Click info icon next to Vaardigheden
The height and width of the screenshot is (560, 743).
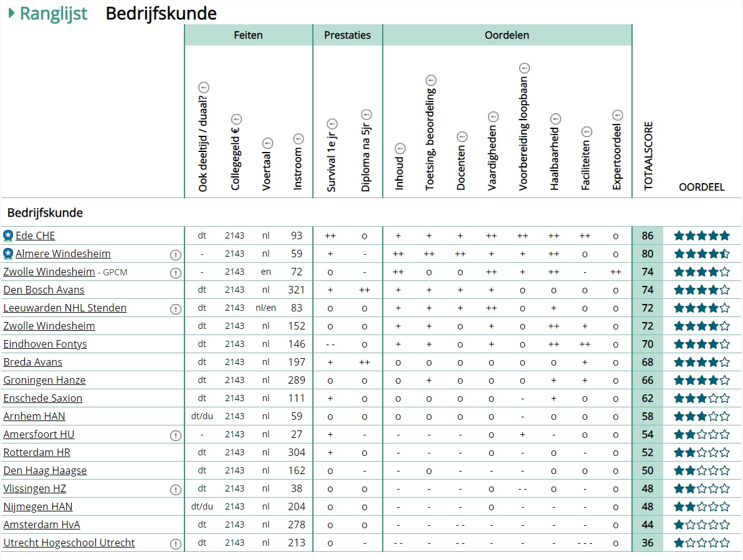coord(493,116)
